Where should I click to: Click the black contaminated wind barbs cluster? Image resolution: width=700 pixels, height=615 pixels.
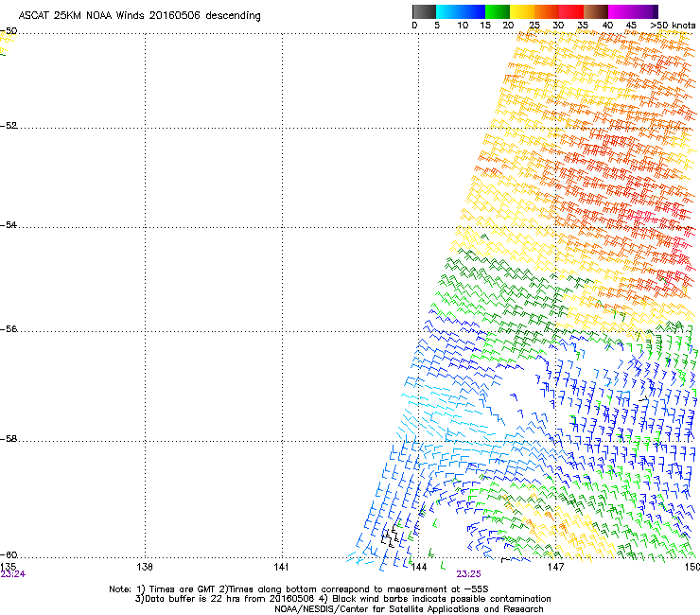(x=390, y=536)
